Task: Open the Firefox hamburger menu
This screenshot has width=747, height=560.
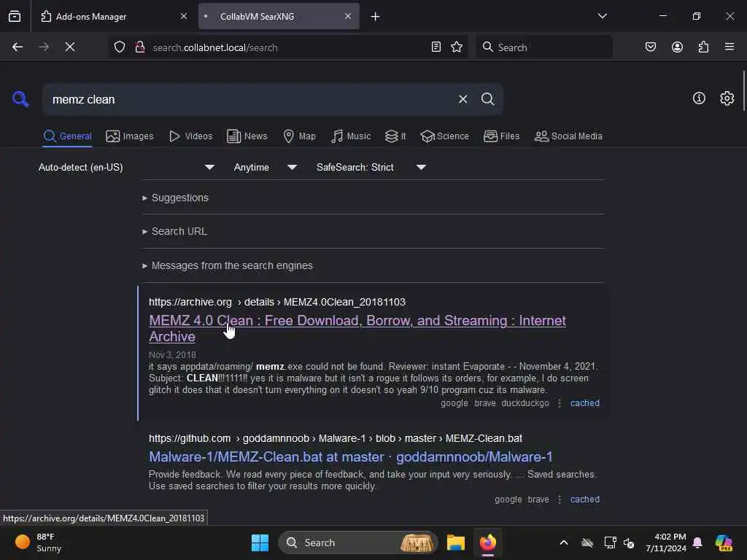Action: (x=729, y=47)
